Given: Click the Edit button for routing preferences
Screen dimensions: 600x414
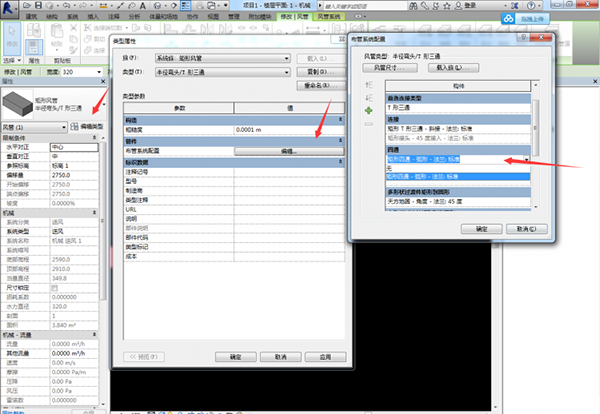Looking at the screenshot, I should point(289,151).
